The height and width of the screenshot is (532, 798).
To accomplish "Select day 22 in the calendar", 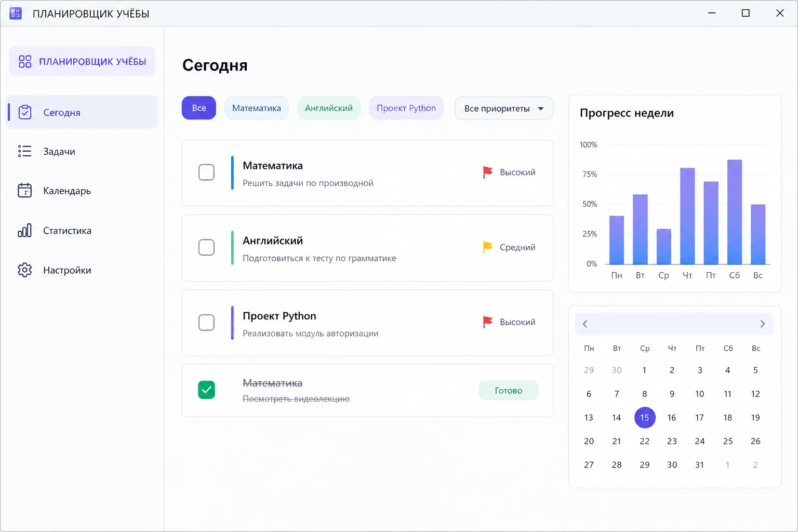I will click(645, 441).
